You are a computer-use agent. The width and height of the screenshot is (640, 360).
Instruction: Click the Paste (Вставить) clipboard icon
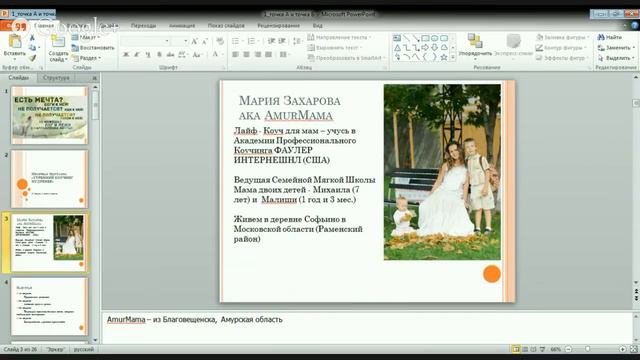click(x=15, y=41)
